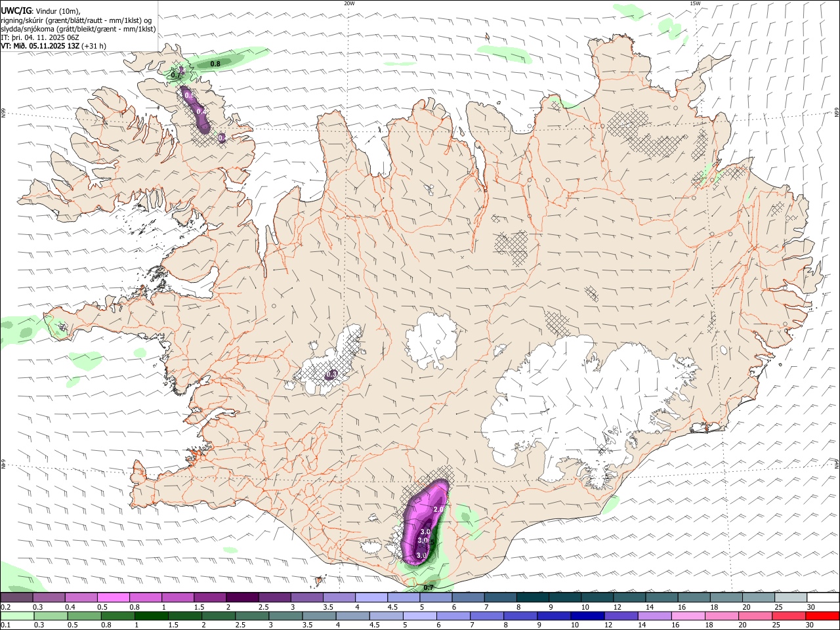
Task: Click the '0.3' value on the western glacier
Action: click(332, 374)
